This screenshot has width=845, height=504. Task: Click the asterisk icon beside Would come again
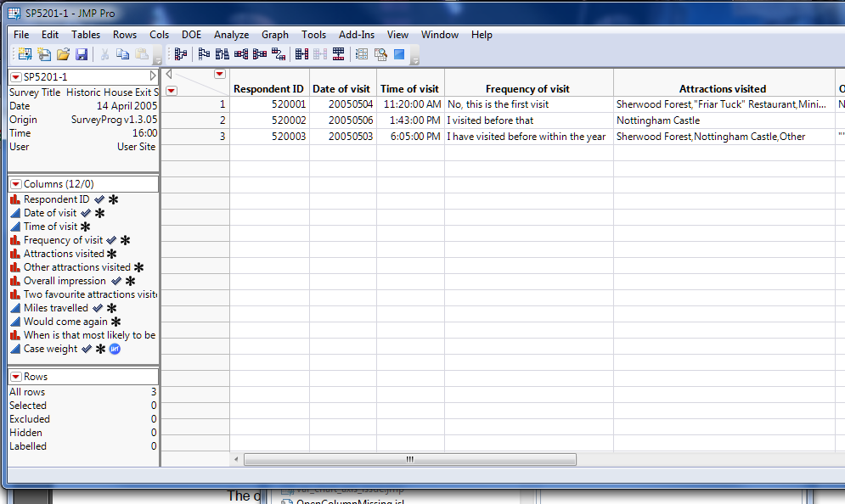coord(115,322)
